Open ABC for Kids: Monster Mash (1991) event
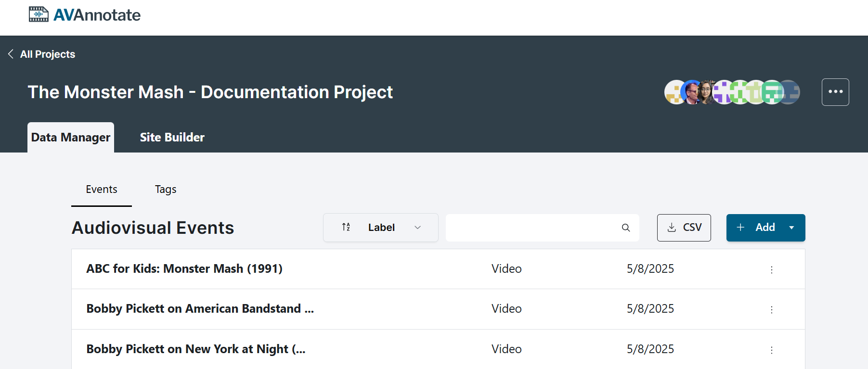The width and height of the screenshot is (868, 369). point(184,268)
